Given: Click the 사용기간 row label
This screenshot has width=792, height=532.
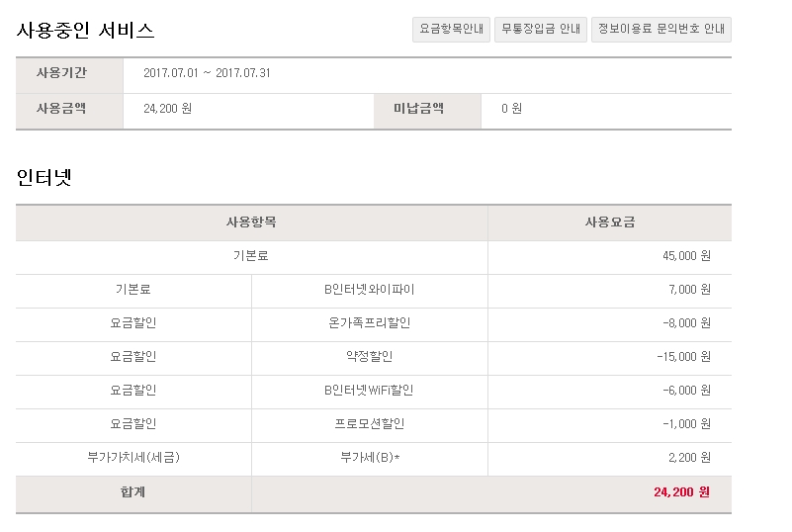Looking at the screenshot, I should (61, 74).
